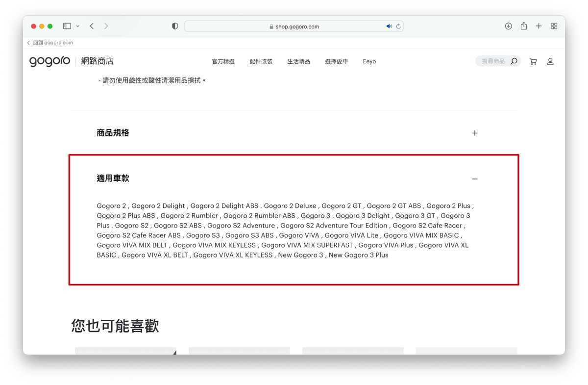Open 網路商店 store home link
This screenshot has height=385, width=588.
point(97,61)
